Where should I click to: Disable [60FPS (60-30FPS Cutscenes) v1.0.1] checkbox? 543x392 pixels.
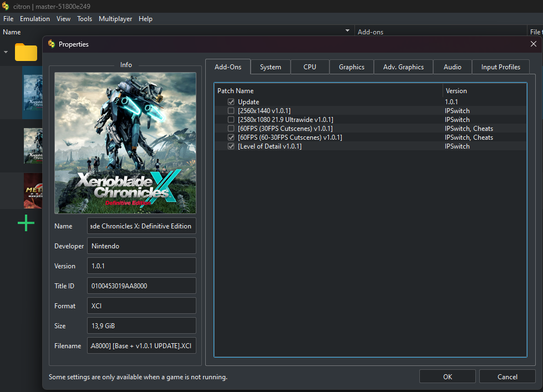click(x=231, y=138)
